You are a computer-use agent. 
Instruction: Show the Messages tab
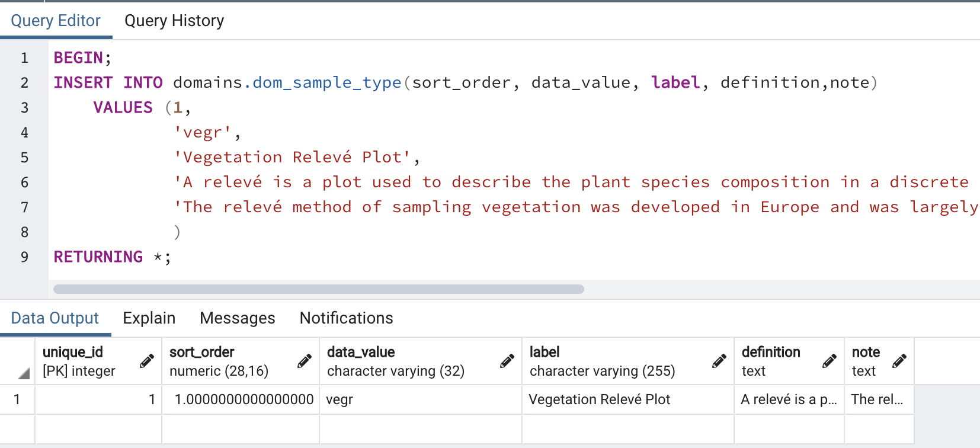(237, 318)
